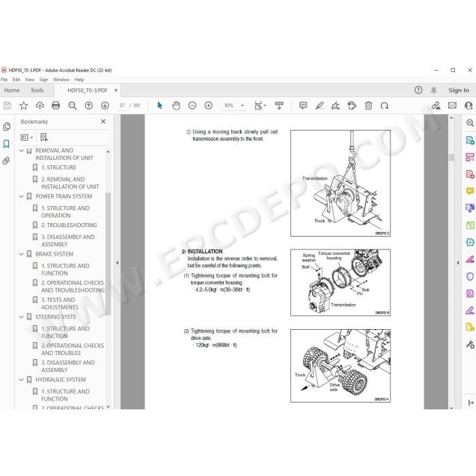Switch to the Tools tab
This screenshot has width=476, height=476.
pyautogui.click(x=37, y=90)
